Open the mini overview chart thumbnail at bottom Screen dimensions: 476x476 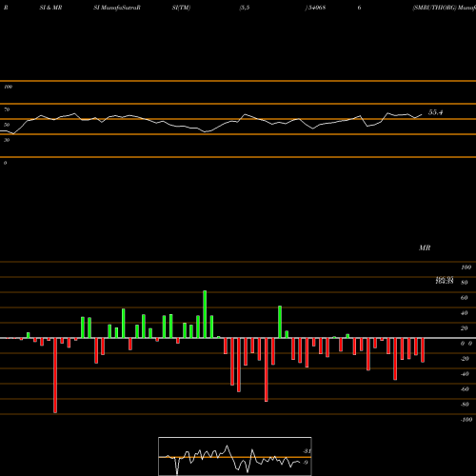pyautogui.click(x=235, y=456)
